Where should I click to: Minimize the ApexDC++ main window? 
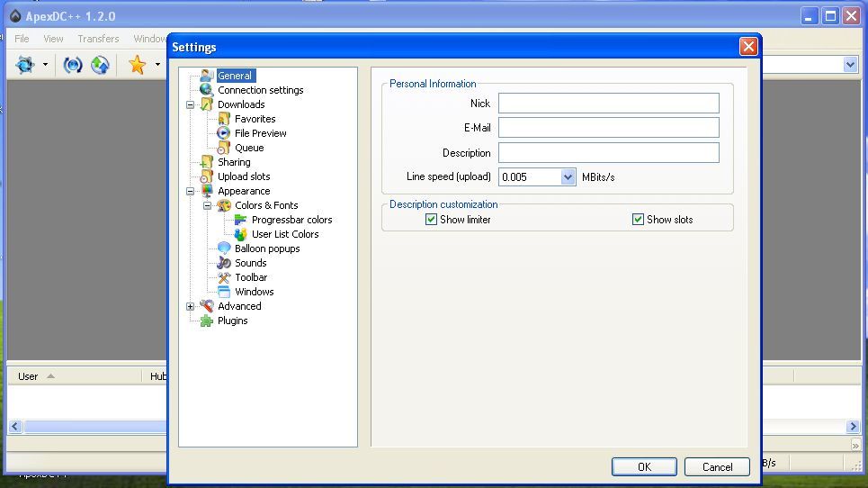810,16
